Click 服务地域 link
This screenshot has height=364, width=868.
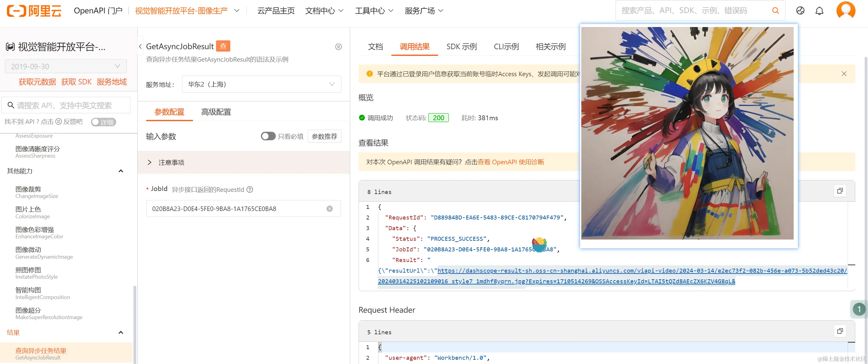point(112,82)
